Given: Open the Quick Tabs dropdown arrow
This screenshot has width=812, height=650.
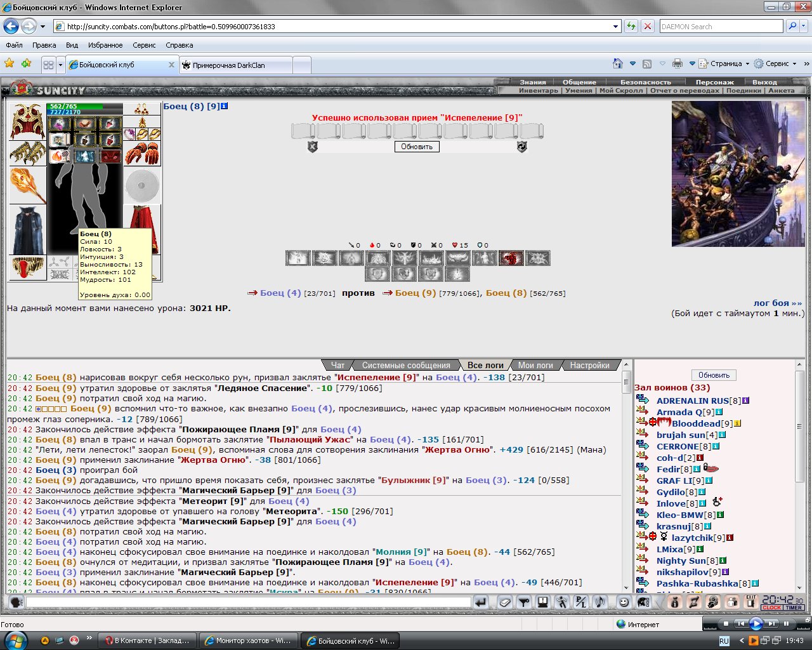Looking at the screenshot, I should click(61, 65).
